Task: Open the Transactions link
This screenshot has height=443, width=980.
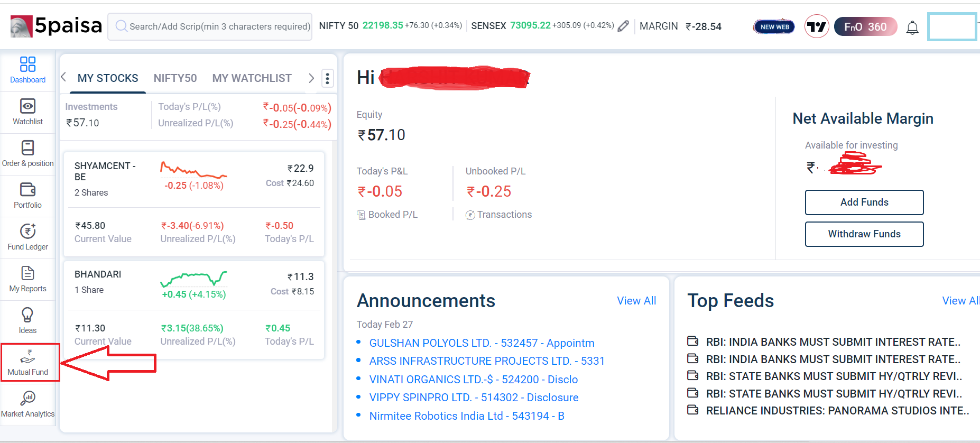Action: coord(504,215)
